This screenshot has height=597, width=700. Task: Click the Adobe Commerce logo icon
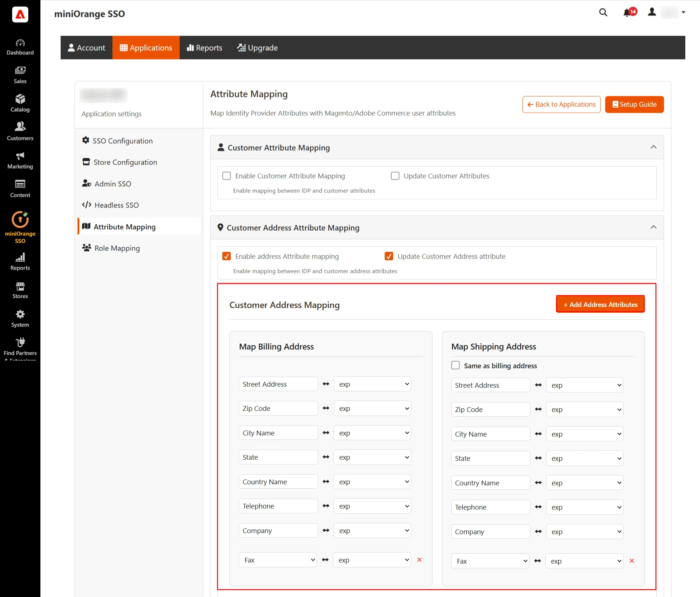coord(20,15)
